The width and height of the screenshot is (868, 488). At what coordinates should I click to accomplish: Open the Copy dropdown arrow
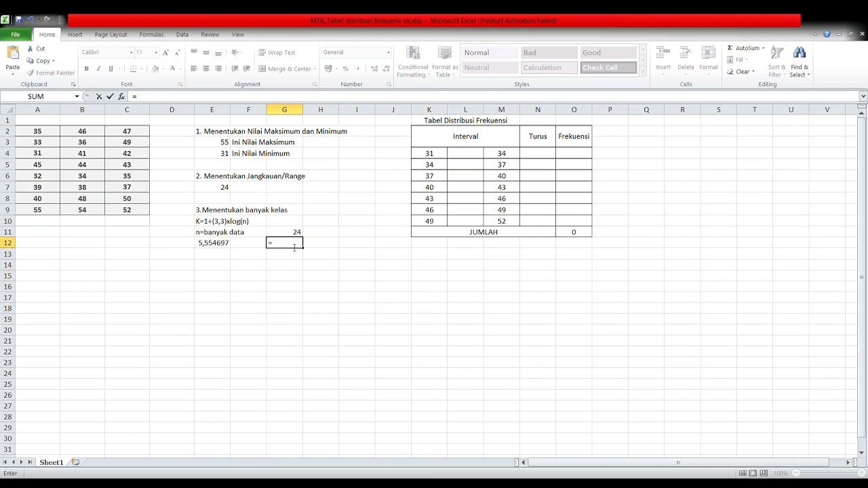[53, 61]
